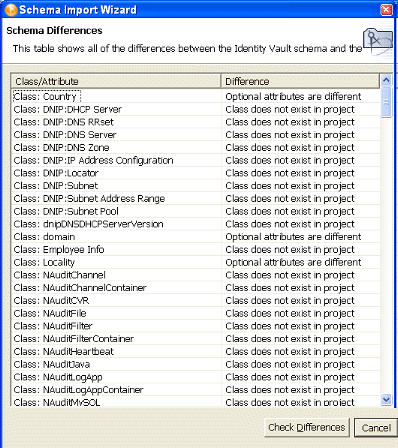The image size is (398, 448).
Task: Select Class: NAuditChannel row
Action: [196, 275]
